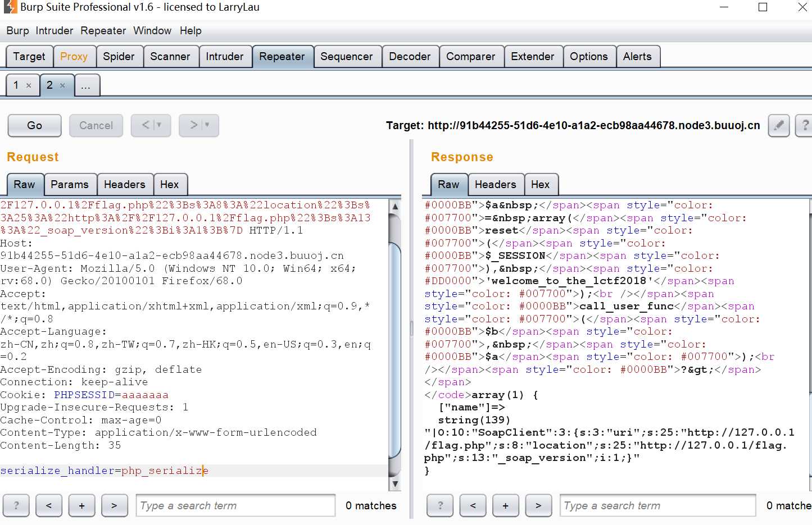Open the target help question mark button

pos(805,125)
